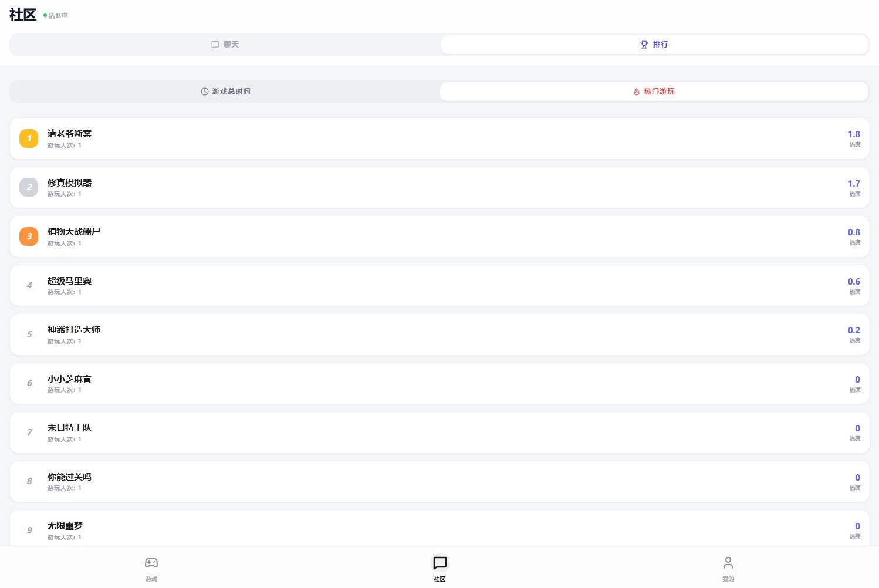Open the 我的 profile icon in bottom navigation
Image resolution: width=879 pixels, height=588 pixels.
[x=728, y=563]
